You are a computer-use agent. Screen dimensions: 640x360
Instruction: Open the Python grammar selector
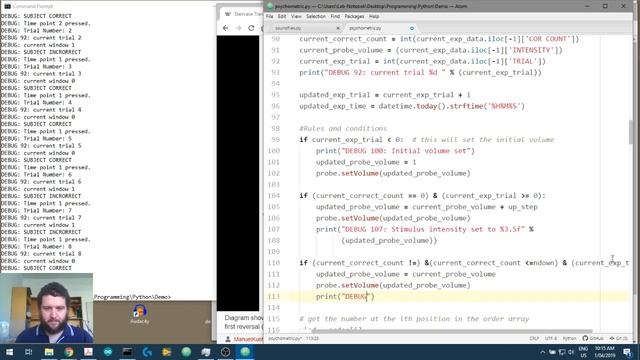coord(569,338)
